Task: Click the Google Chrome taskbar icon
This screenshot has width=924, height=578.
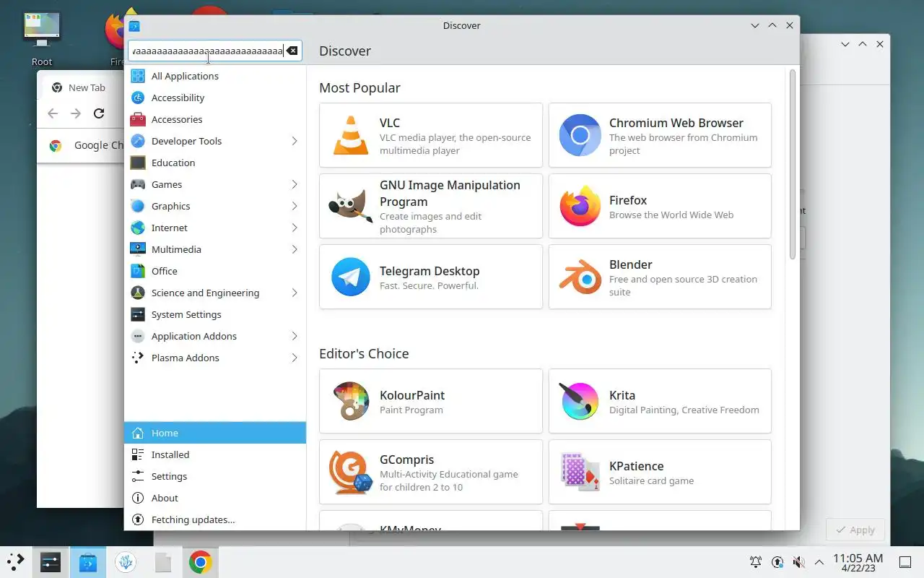Action: pos(200,562)
